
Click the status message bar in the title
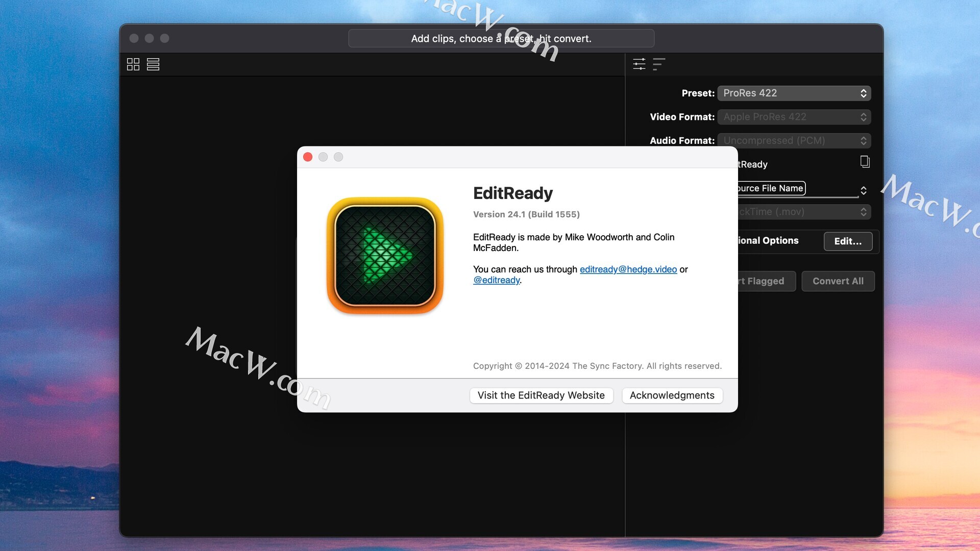[501, 38]
